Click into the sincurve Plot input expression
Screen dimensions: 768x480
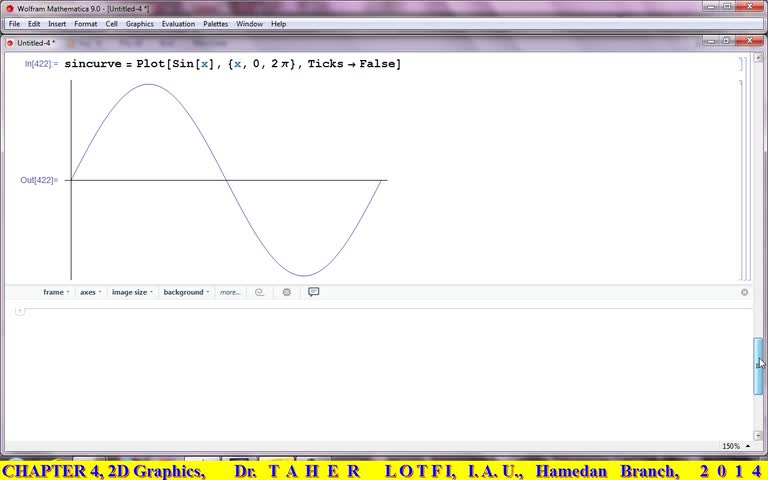(x=233, y=64)
